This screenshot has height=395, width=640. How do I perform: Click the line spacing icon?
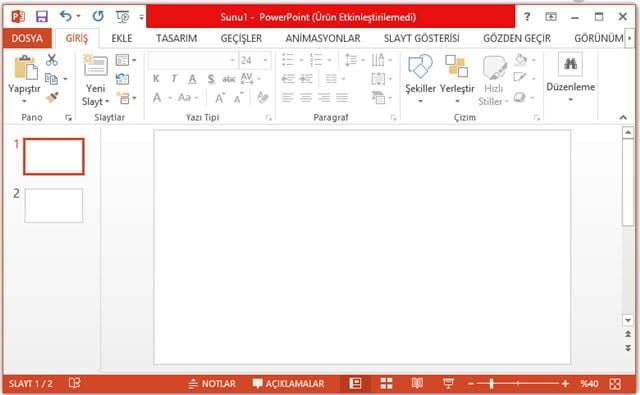pos(351,60)
